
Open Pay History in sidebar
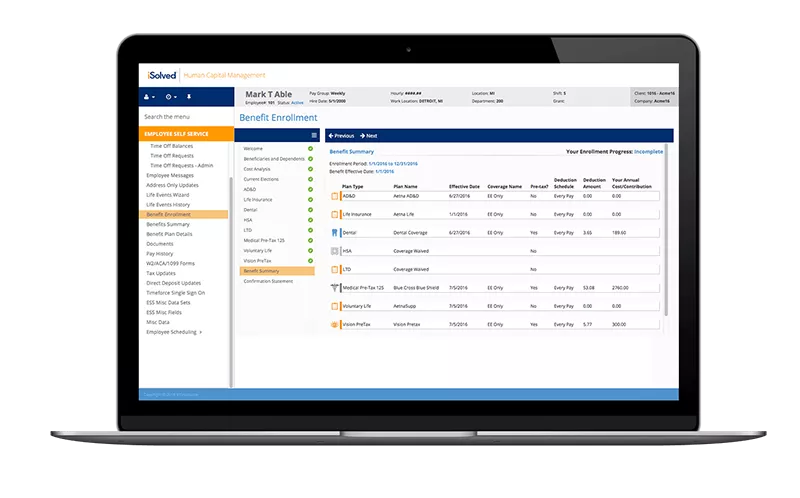tap(160, 254)
